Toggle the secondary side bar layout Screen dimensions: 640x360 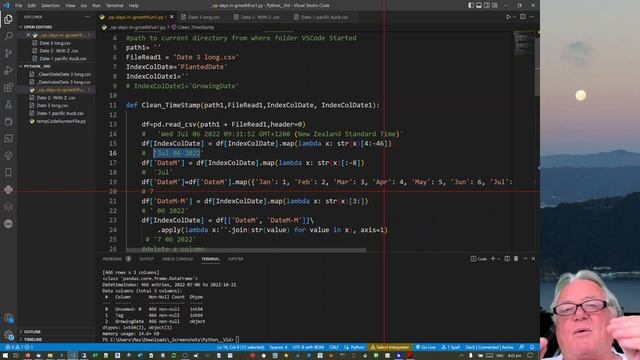(x=487, y=5)
